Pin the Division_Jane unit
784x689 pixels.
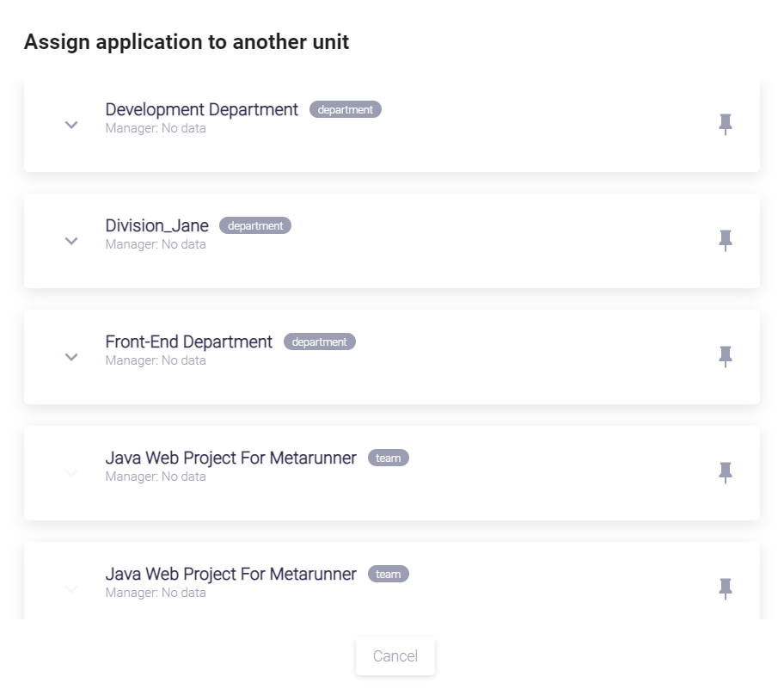click(725, 241)
